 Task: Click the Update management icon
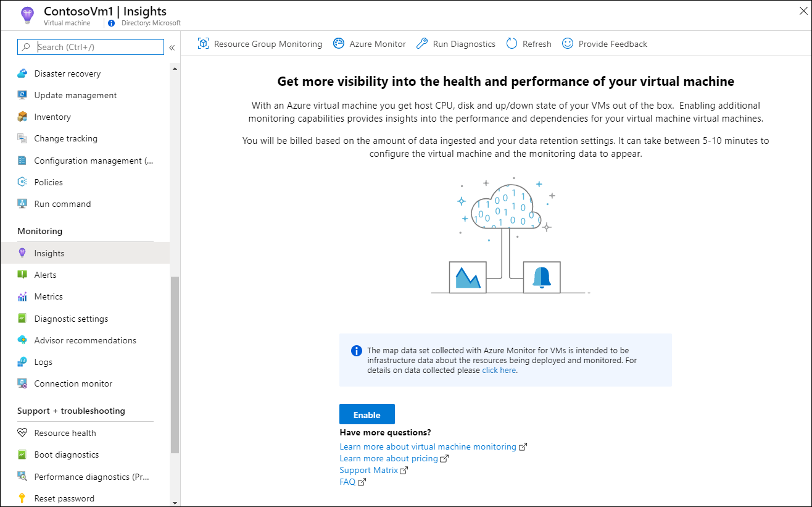22,94
